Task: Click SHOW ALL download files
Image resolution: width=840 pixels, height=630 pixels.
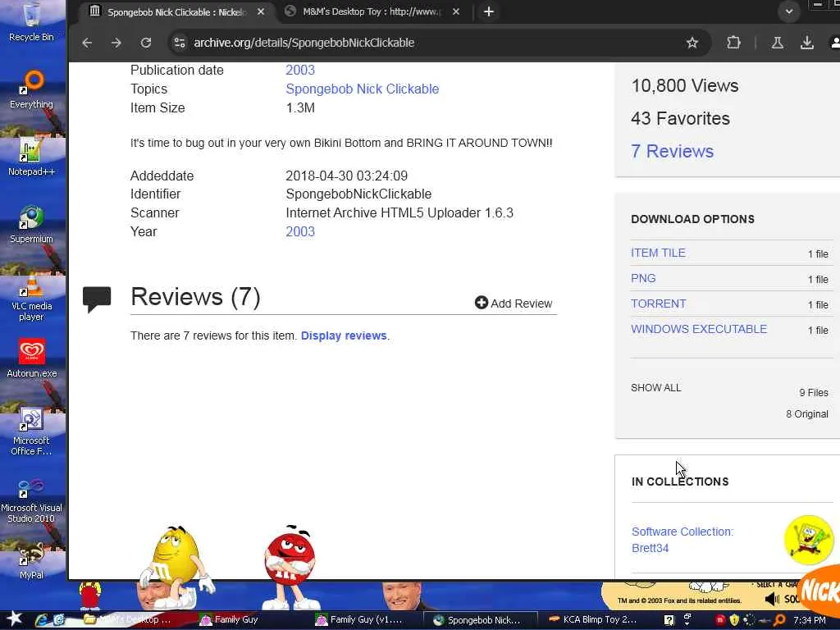Action: (x=655, y=387)
